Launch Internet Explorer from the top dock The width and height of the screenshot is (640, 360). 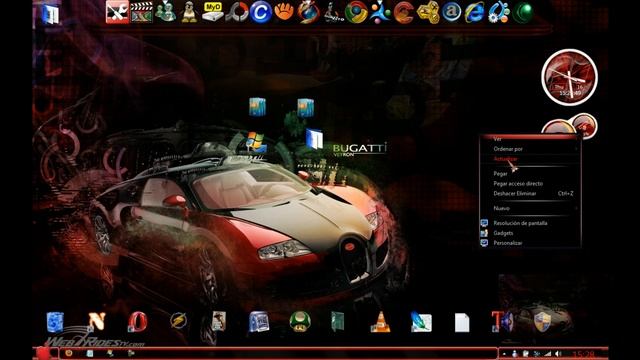475,12
